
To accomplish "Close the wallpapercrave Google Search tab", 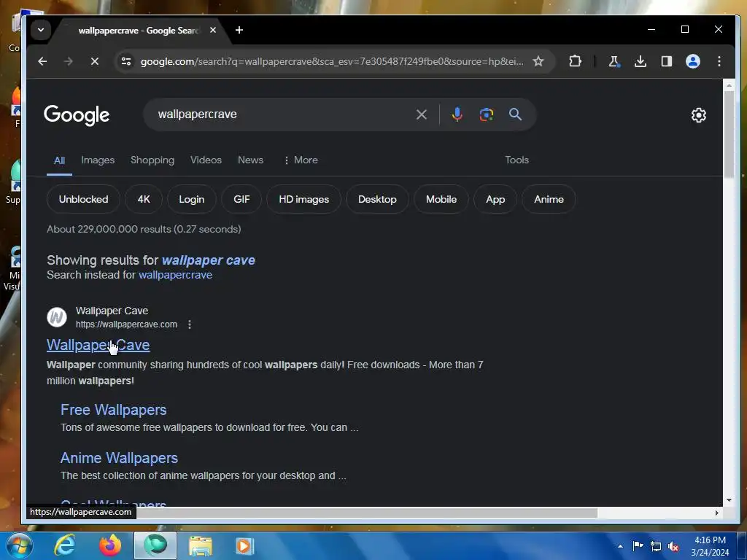I will (x=213, y=30).
